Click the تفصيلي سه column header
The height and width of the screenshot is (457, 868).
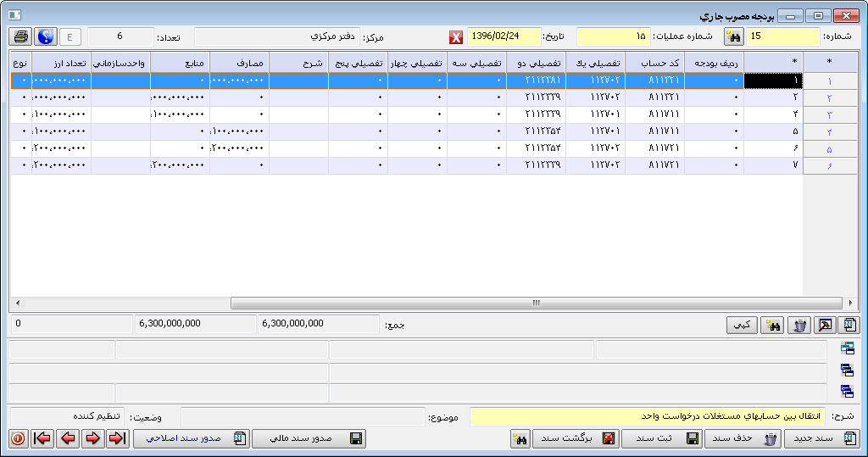tap(476, 63)
